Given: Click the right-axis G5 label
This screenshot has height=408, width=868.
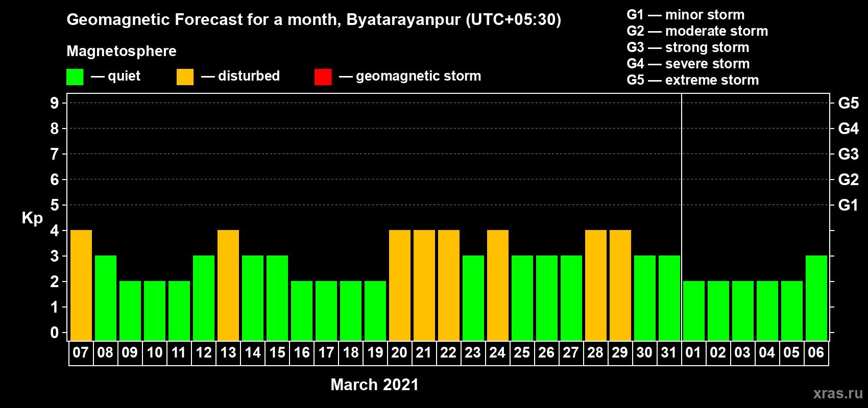Looking at the screenshot, I should [849, 103].
